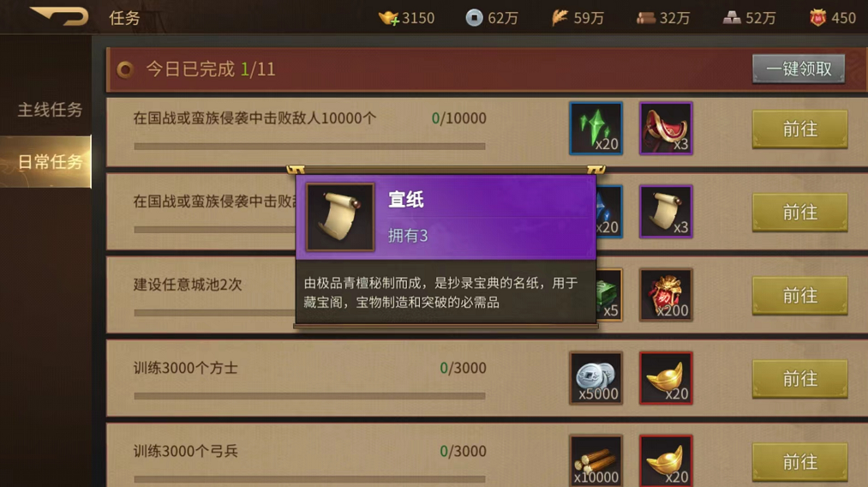Select the silver coins x5000 reward
The width and height of the screenshot is (868, 487).
click(x=596, y=378)
